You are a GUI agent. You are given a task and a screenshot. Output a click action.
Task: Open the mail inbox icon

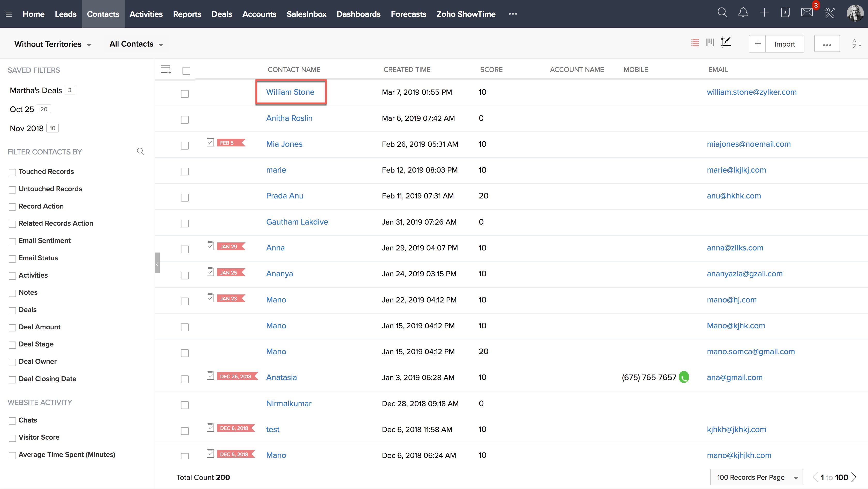click(807, 13)
